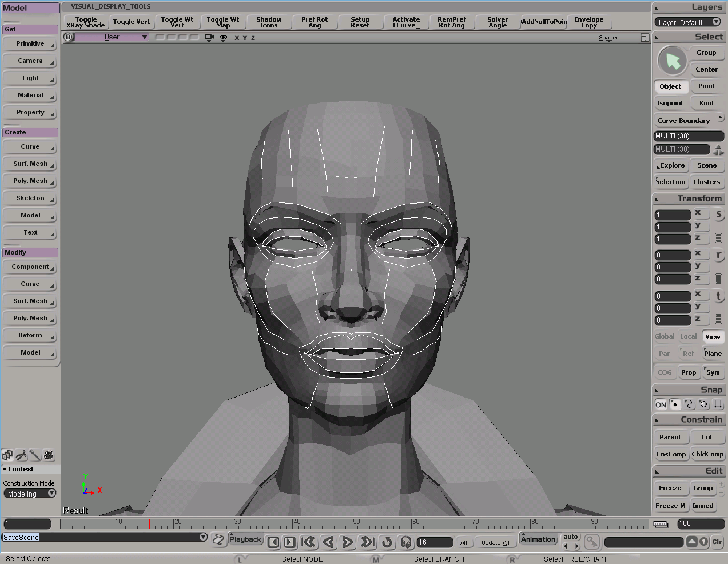Viewport: 728px width, 564px height.
Task: Select the scissors cut tool icon
Action: pyautogui.click(x=21, y=455)
